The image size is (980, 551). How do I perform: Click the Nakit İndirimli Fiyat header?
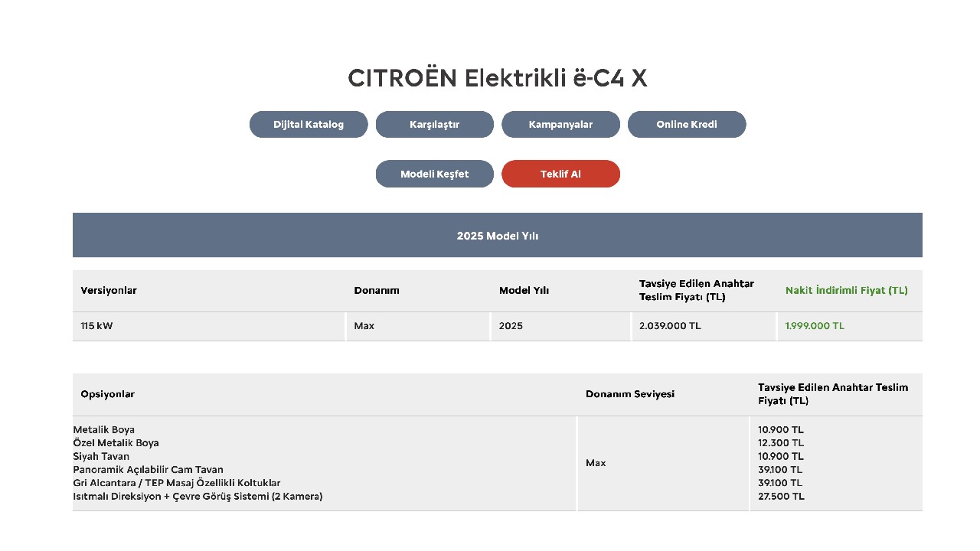(x=846, y=291)
